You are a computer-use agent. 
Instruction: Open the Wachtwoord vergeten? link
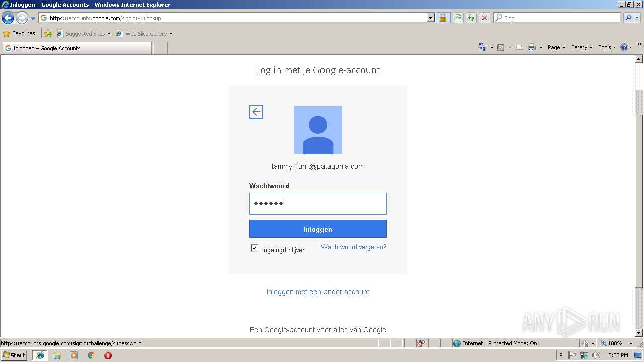(x=354, y=247)
